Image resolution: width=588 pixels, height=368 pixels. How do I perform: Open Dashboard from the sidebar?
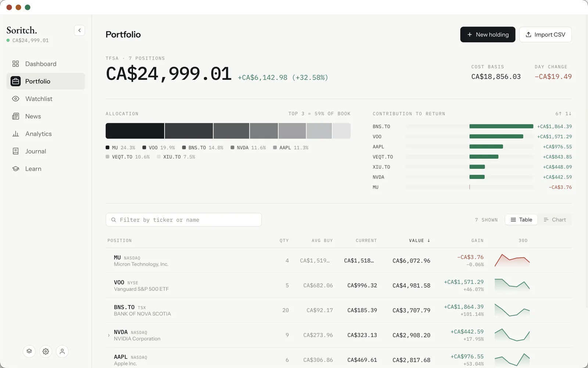pos(46,64)
